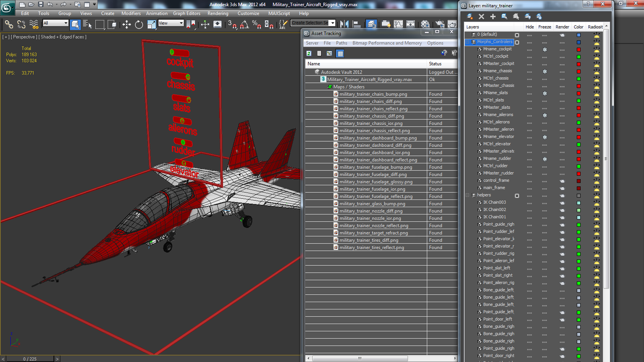Click the Undo arrow icon
The width and height of the screenshot is (644, 362).
(x=50, y=4)
